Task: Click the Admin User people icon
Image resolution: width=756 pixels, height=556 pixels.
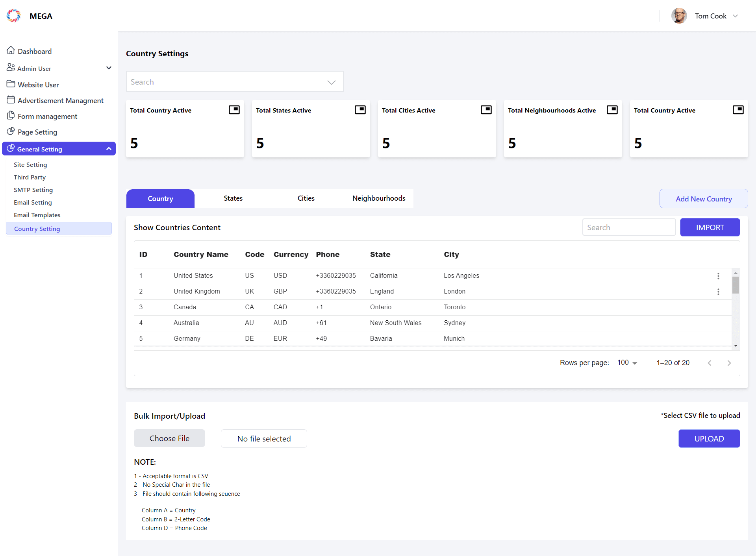Action: (11, 67)
